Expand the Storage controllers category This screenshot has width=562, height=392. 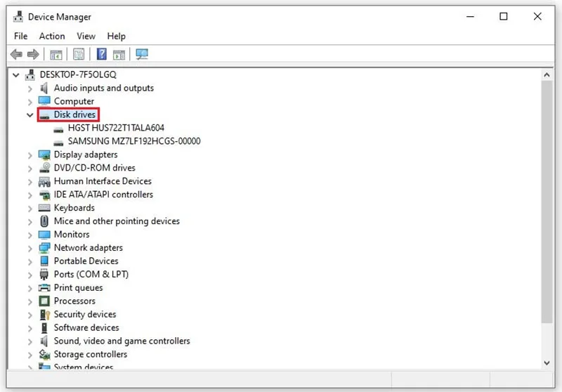(30, 355)
